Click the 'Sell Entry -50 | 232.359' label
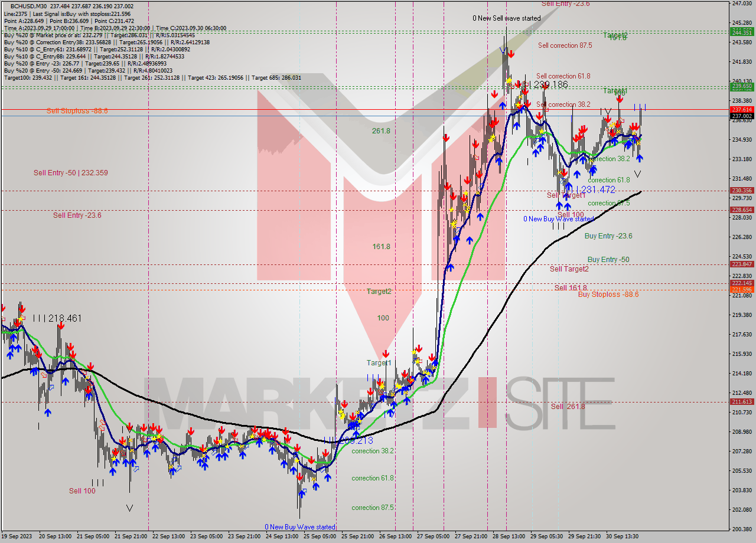 71,173
